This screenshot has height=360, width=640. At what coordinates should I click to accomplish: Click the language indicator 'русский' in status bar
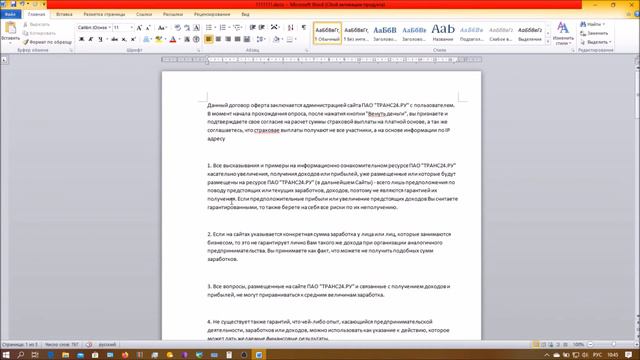pyautogui.click(x=107, y=345)
